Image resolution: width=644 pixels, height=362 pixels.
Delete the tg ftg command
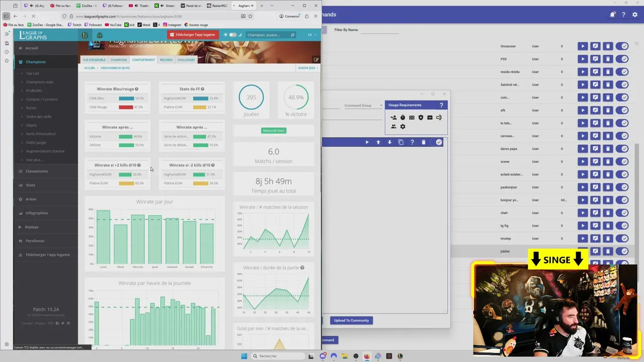[608, 226]
